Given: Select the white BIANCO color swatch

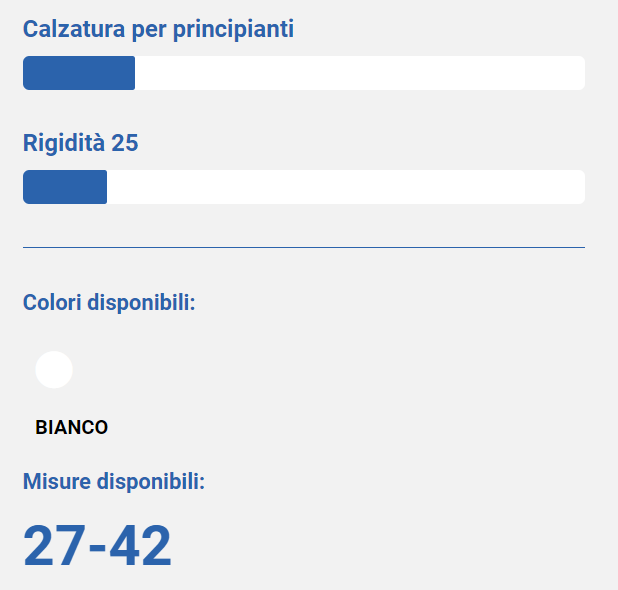Looking at the screenshot, I should click(x=54, y=370).
